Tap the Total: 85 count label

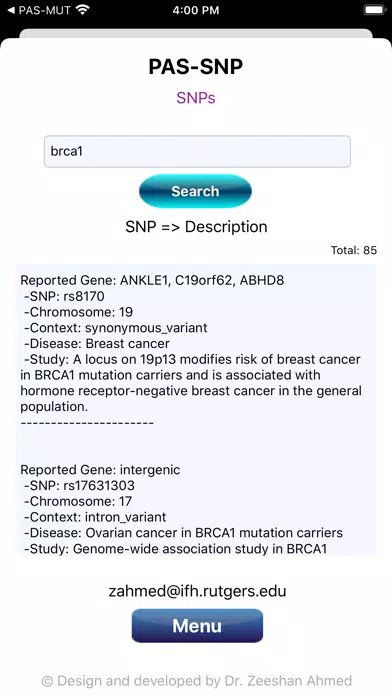pyautogui.click(x=354, y=250)
